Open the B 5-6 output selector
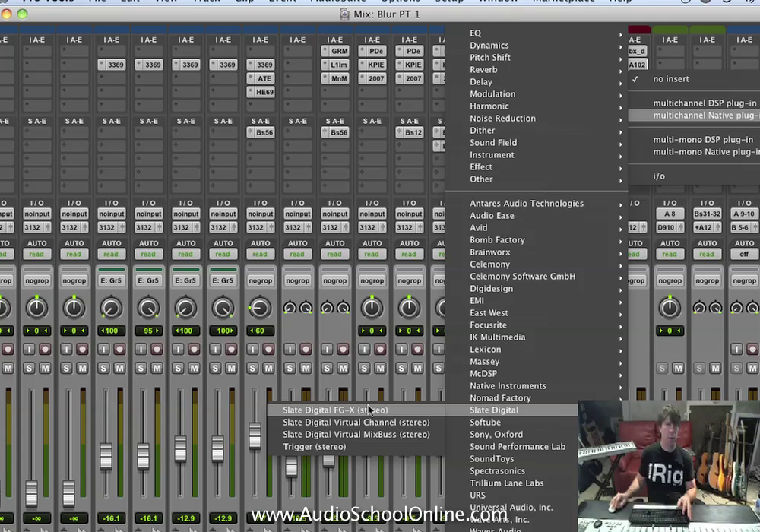 (744, 227)
